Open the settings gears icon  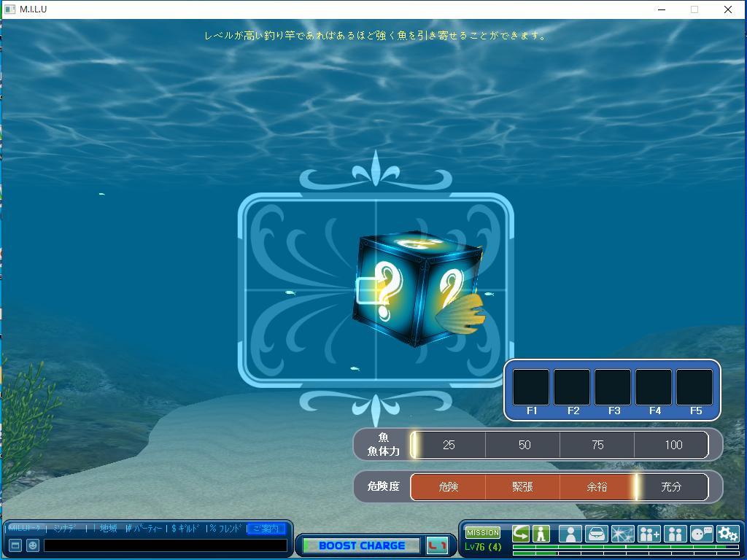[x=727, y=534]
